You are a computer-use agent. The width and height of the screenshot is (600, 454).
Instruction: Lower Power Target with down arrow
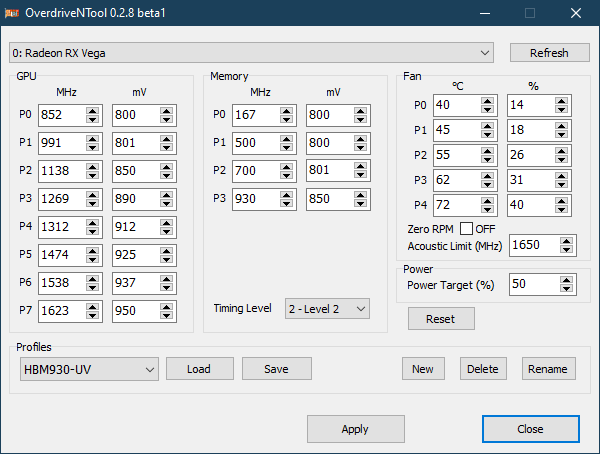(x=566, y=289)
